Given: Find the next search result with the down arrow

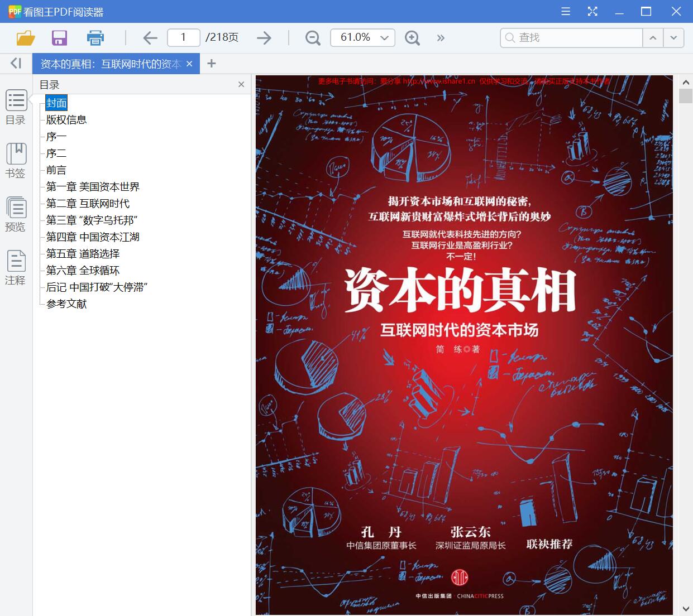Looking at the screenshot, I should point(673,37).
